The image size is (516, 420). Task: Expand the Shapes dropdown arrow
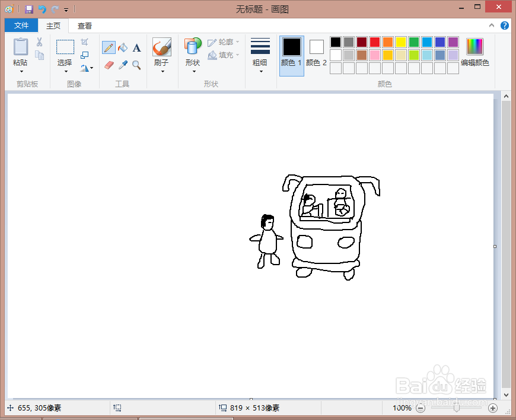[194, 71]
